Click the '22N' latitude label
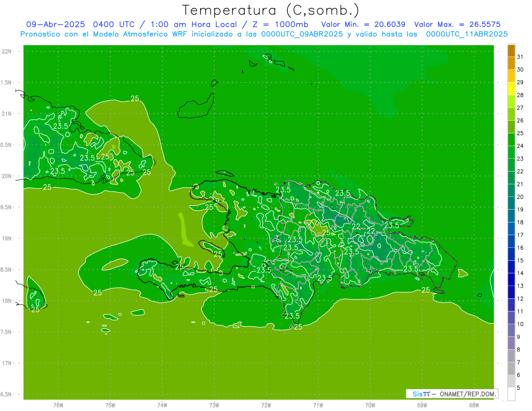 (7, 51)
